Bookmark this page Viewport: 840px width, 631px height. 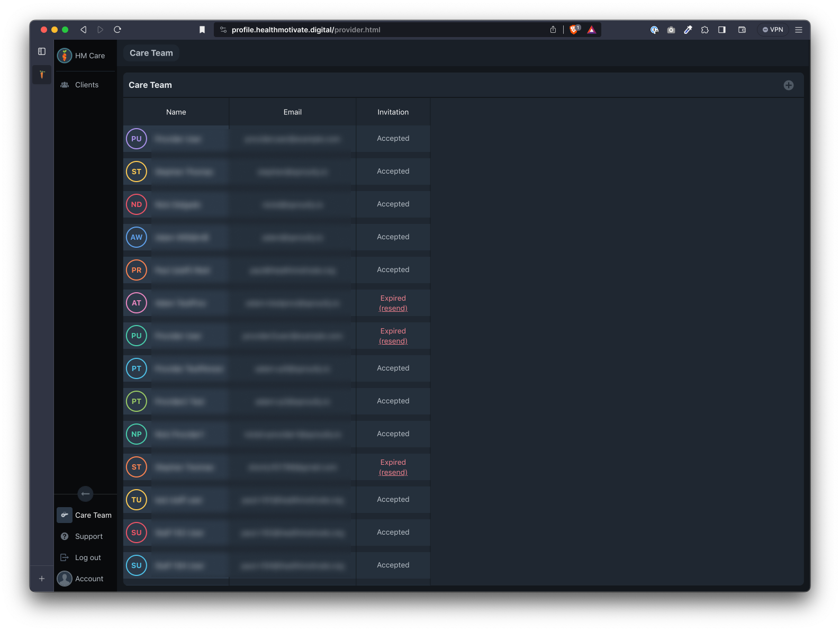pos(202,30)
